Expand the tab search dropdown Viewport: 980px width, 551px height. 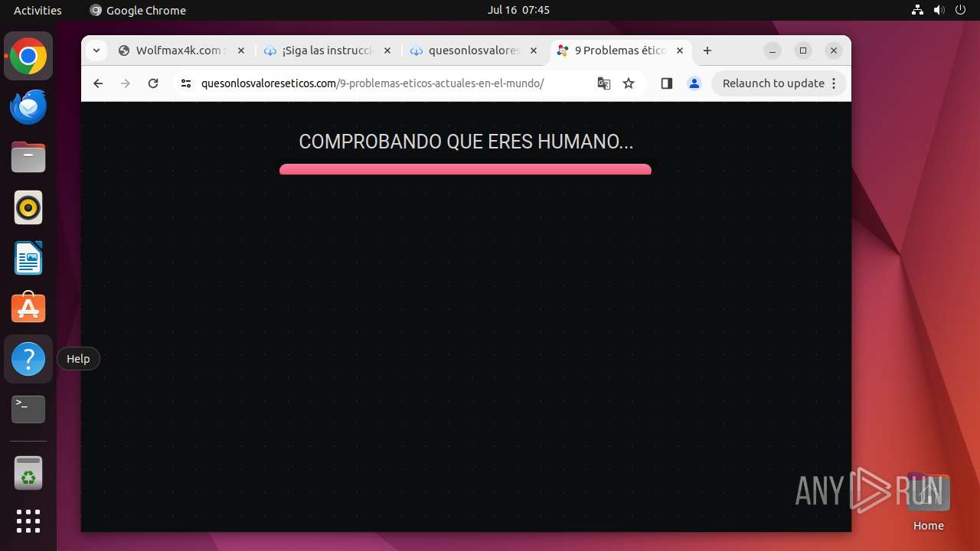96,51
